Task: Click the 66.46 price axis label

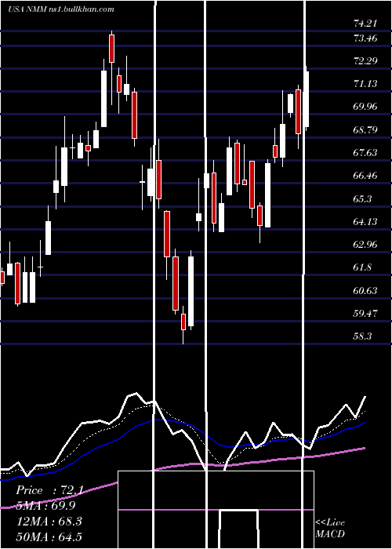Action: pyautogui.click(x=365, y=176)
